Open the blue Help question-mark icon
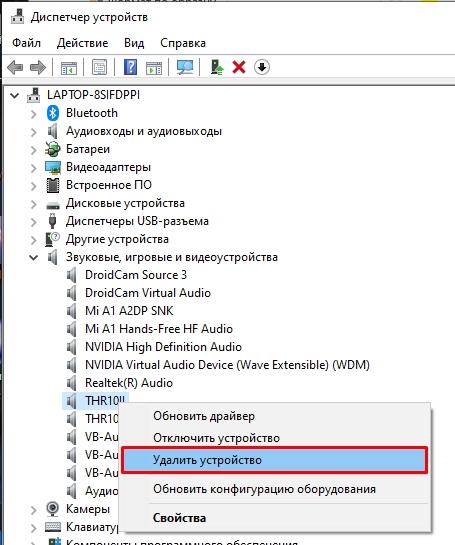The width and height of the screenshot is (455, 545). pyautogui.click(x=130, y=67)
